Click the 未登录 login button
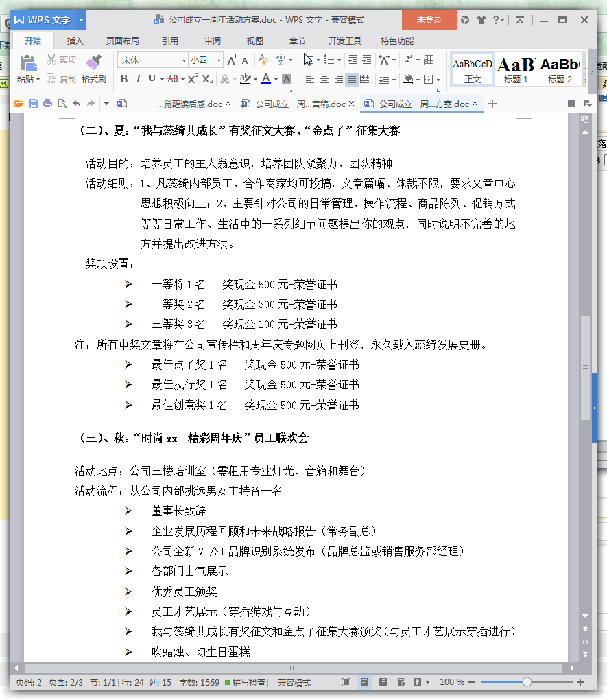607x700 pixels. pyautogui.click(x=429, y=20)
